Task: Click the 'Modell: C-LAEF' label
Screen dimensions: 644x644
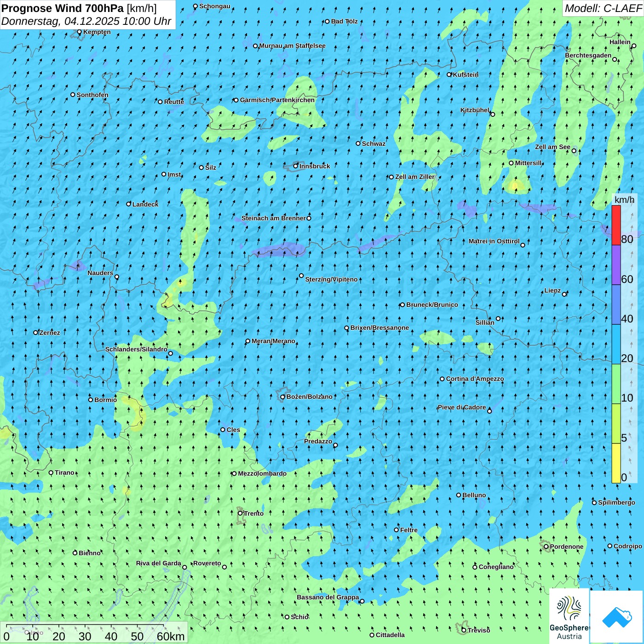Action: point(603,8)
